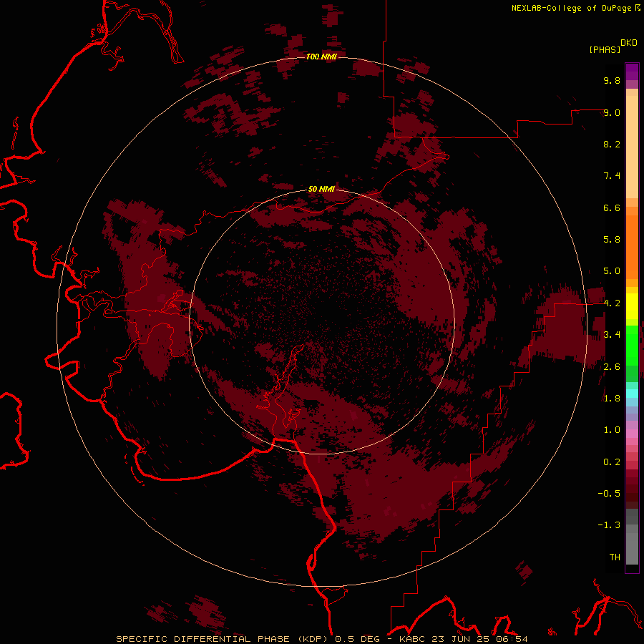Click the NEXLAB-College of DuPage label
This screenshot has height=644, width=644.
pos(571,8)
